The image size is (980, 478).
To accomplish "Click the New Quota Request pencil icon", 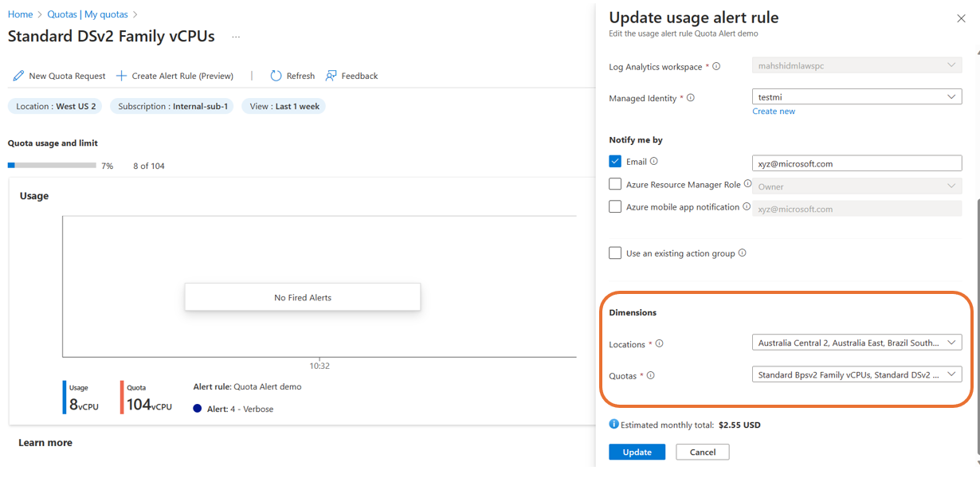I will click(19, 76).
